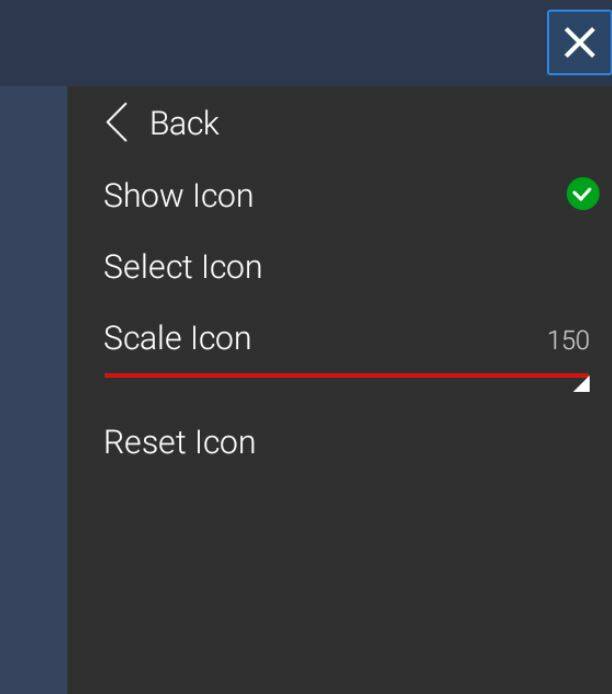The image size is (612, 694).
Task: Open the Select Icon option
Action: click(x=183, y=267)
